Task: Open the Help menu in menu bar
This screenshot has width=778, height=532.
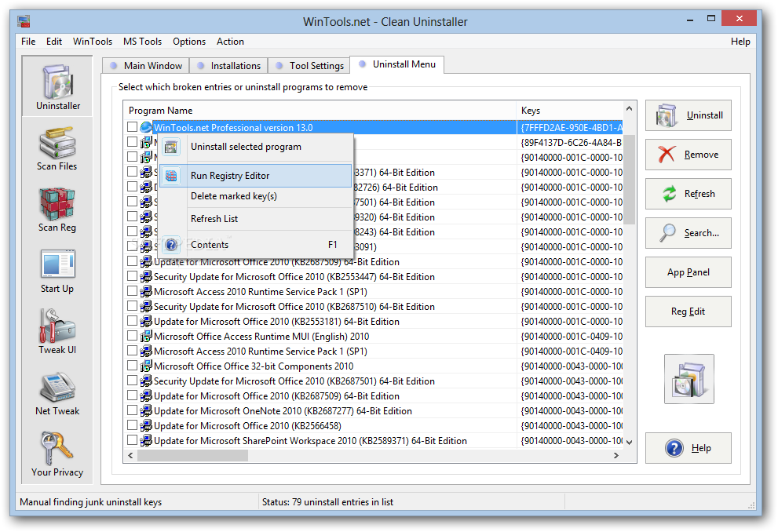Action: click(740, 42)
